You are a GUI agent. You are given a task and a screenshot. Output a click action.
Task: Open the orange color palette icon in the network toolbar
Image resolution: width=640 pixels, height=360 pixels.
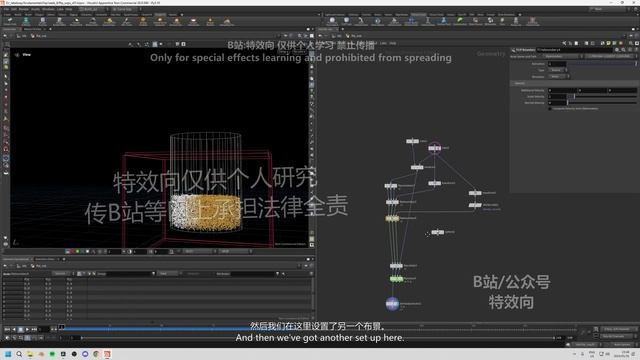tap(620, 43)
